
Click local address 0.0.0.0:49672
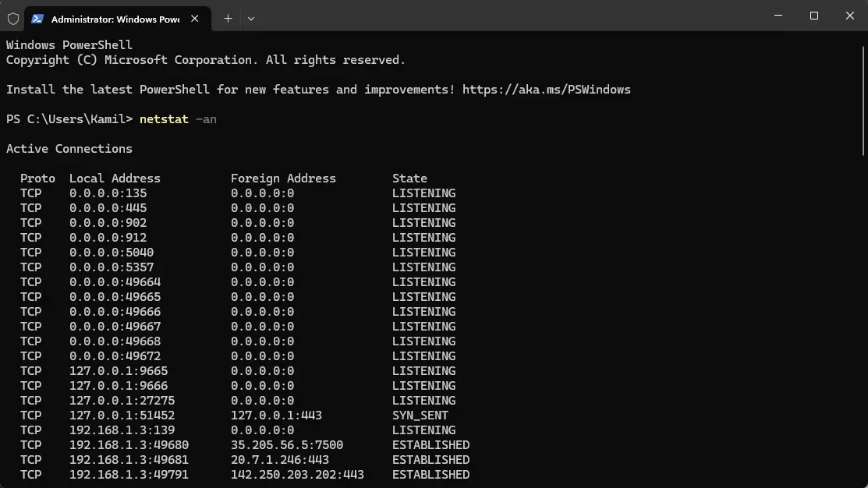[115, 356]
